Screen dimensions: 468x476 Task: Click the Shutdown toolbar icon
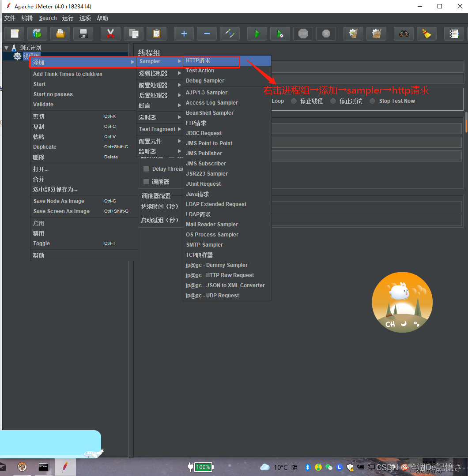[x=326, y=34]
